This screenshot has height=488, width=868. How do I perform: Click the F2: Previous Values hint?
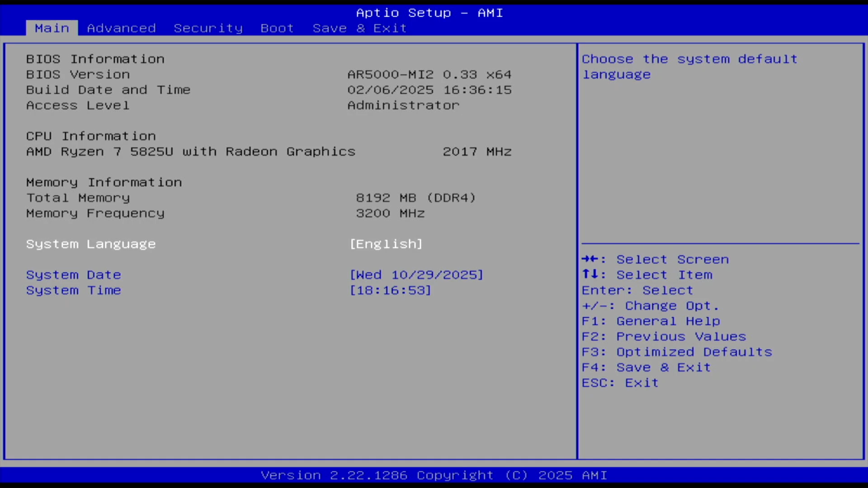(x=664, y=337)
